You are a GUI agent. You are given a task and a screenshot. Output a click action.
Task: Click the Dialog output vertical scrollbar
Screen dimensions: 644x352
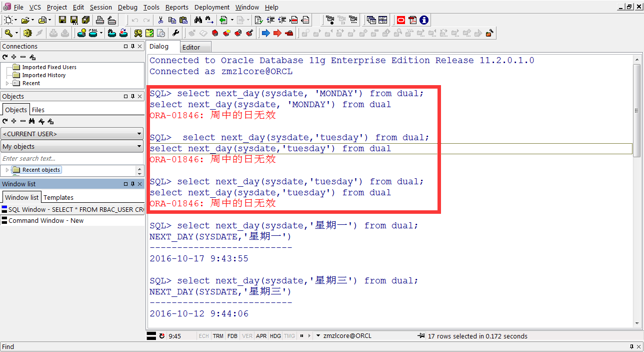(x=636, y=192)
